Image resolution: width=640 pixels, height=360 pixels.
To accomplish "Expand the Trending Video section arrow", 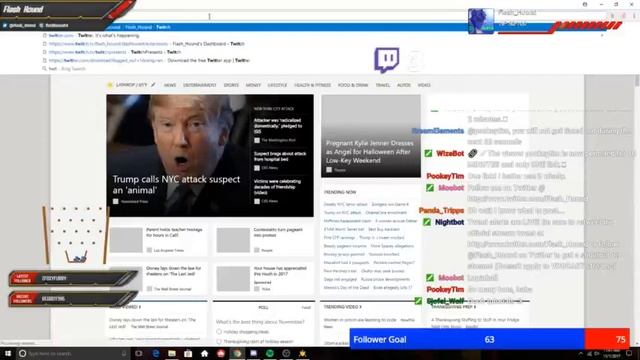I will (x=361, y=307).
